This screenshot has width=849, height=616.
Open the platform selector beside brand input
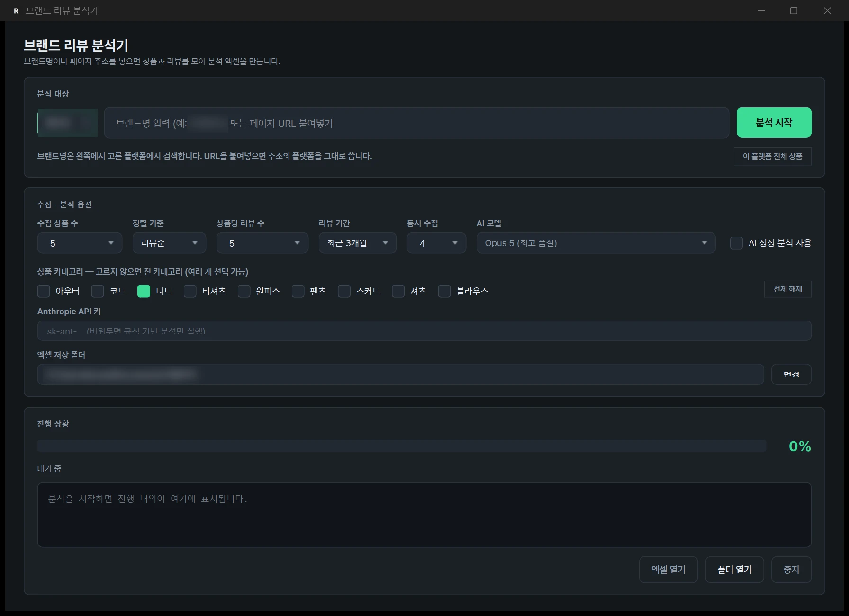tap(67, 123)
